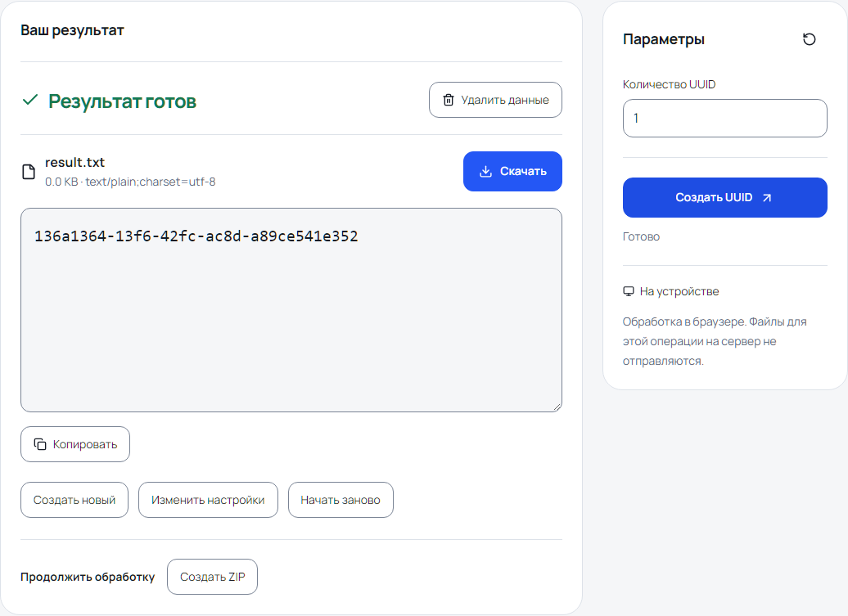
Task: Click the Готово status text
Action: click(x=641, y=236)
